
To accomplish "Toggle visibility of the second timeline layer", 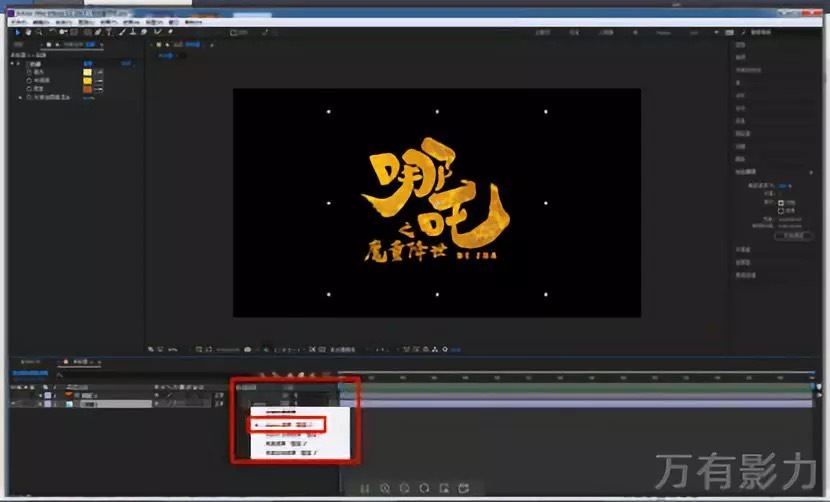I will (x=13, y=403).
